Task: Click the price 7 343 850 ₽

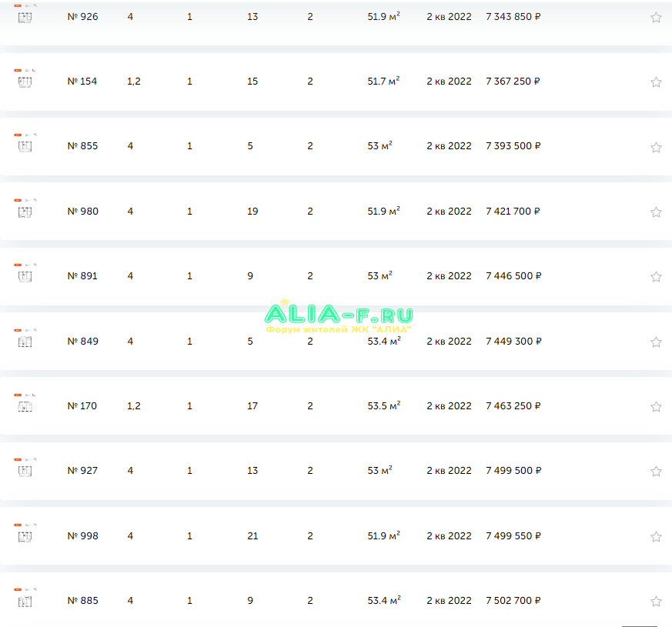Action: (x=513, y=17)
